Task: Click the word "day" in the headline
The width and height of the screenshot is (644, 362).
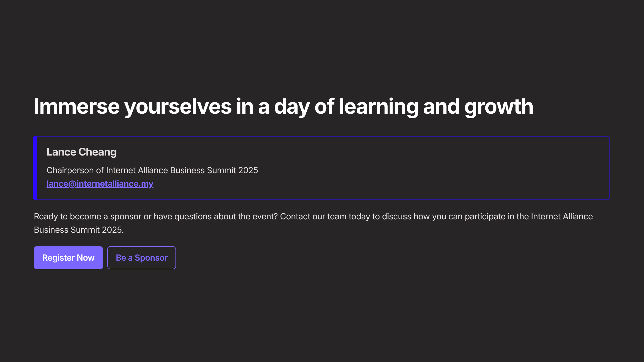Action: click(x=292, y=106)
